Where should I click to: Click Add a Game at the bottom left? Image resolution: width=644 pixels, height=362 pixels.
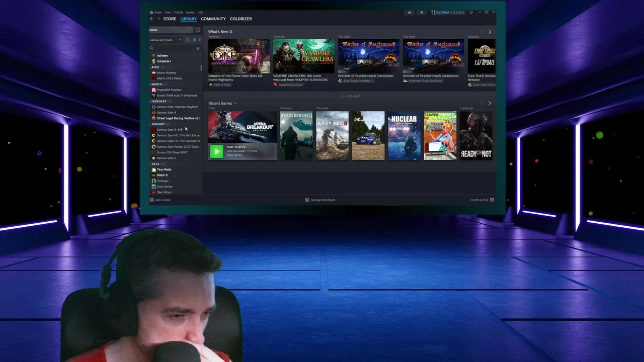tap(160, 200)
